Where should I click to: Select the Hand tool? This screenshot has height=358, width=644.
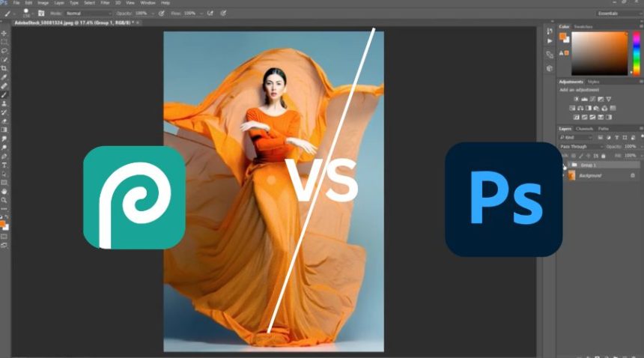point(4,191)
